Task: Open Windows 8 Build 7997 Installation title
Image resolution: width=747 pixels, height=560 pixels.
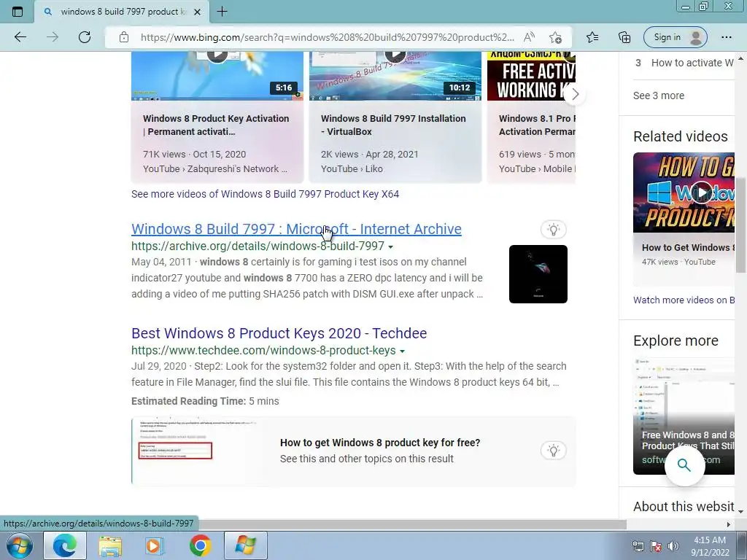Action: pos(393,125)
